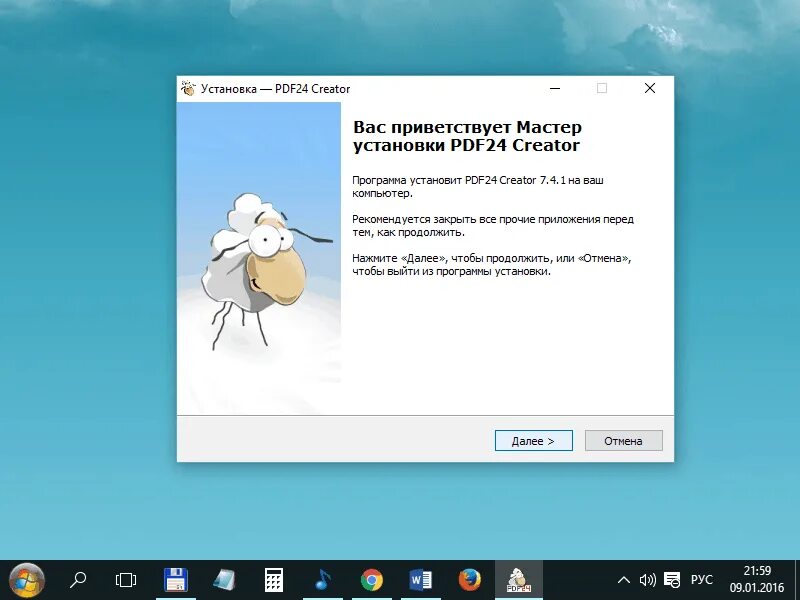Click the Отмена button
This screenshot has height=600, width=800.
(623, 441)
